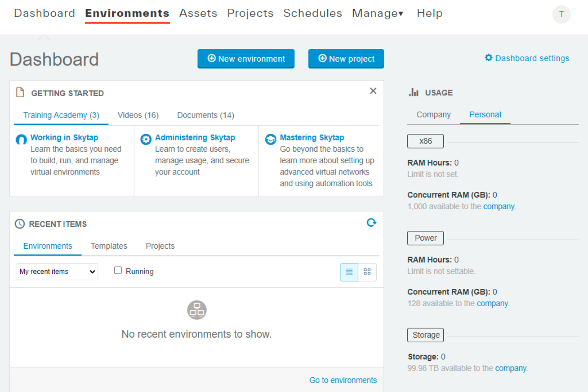Viewport: 588px width, 392px height.
Task: Click the New project button
Action: tap(346, 58)
